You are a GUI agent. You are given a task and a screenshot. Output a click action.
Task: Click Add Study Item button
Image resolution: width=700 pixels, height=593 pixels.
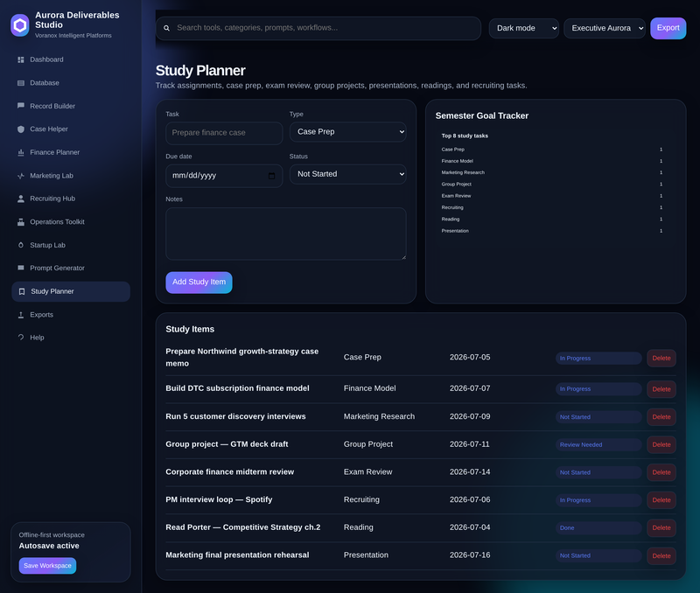click(199, 283)
